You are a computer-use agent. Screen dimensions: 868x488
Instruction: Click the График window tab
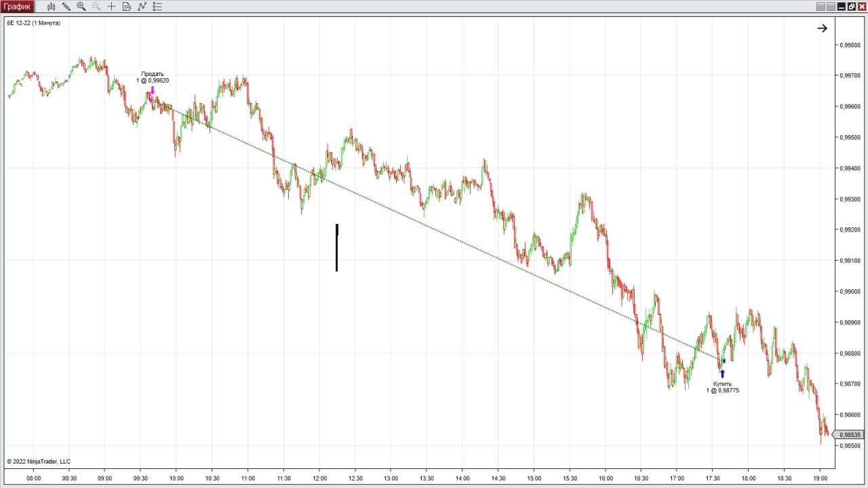click(18, 7)
